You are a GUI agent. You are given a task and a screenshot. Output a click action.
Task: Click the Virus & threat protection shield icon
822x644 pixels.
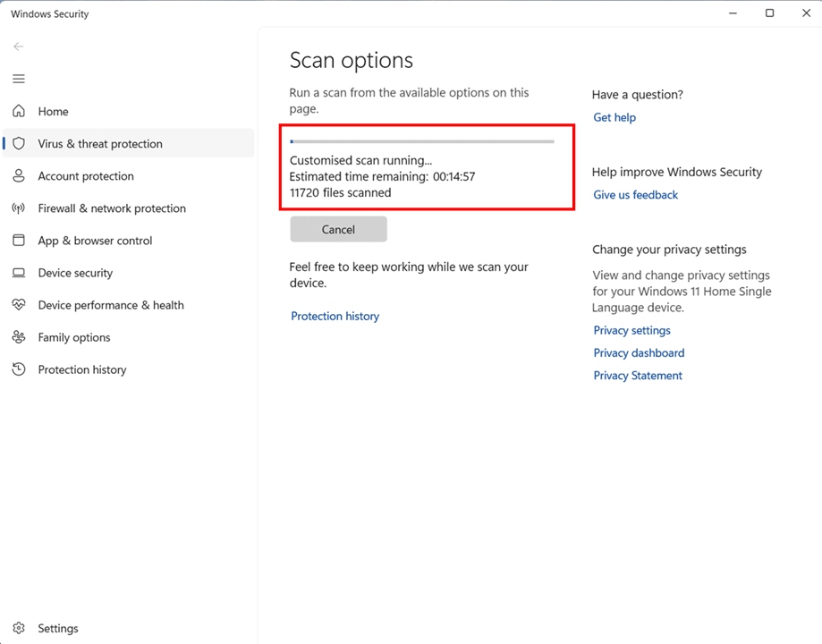(19, 144)
